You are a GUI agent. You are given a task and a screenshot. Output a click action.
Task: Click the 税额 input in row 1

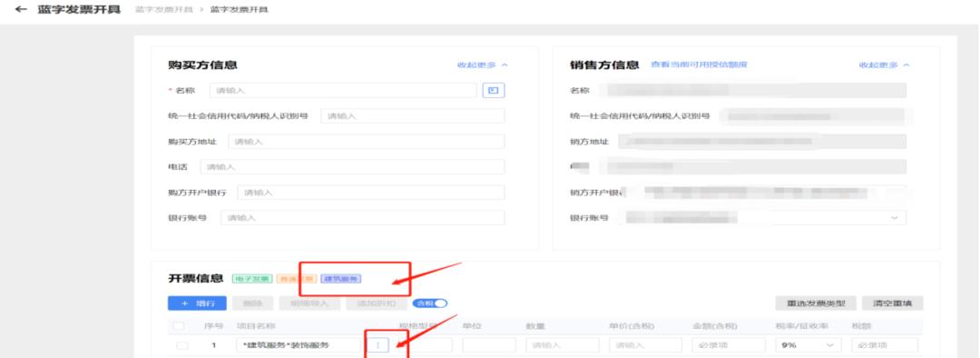tap(885, 345)
